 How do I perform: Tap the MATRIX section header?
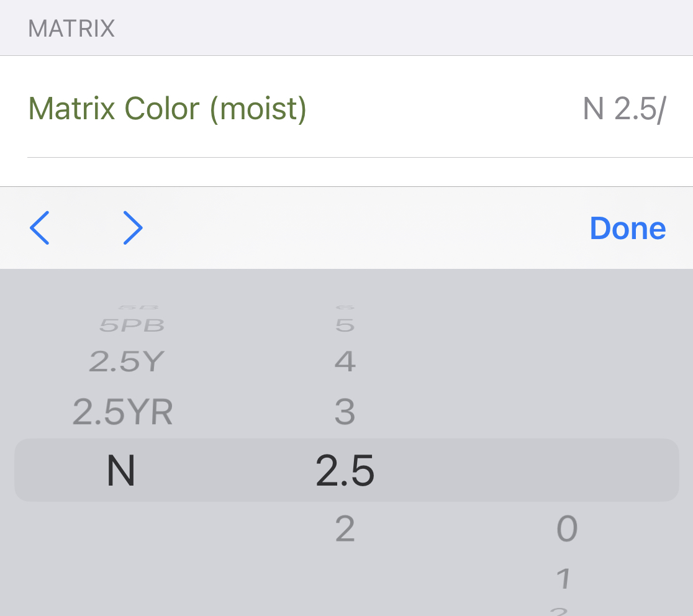pyautogui.click(x=71, y=29)
